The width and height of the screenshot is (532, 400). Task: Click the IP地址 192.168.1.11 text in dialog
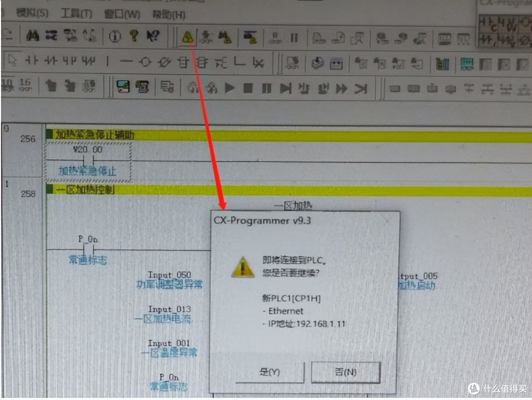pyautogui.click(x=304, y=324)
